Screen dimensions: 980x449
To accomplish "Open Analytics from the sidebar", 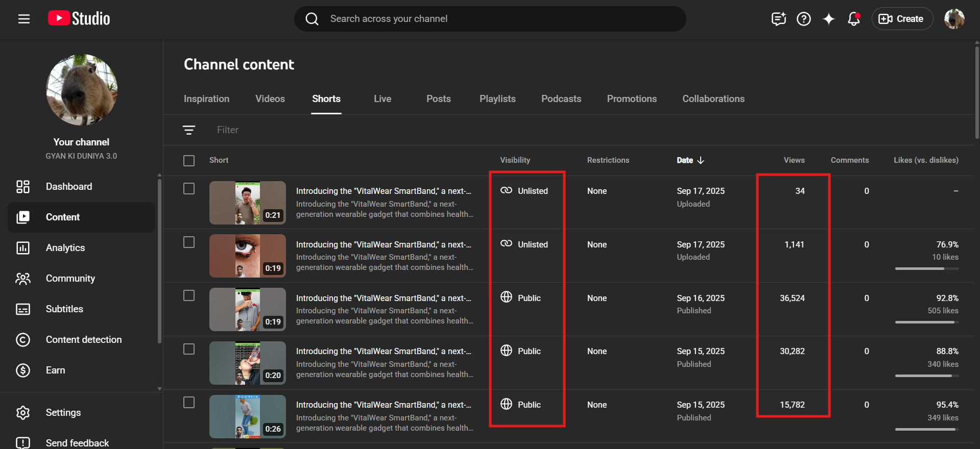I will (65, 248).
